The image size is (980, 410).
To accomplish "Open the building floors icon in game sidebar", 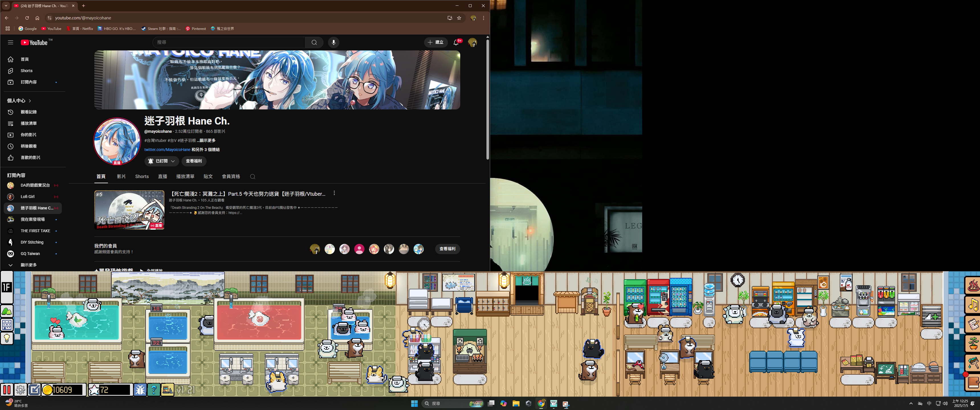I will point(7,325).
